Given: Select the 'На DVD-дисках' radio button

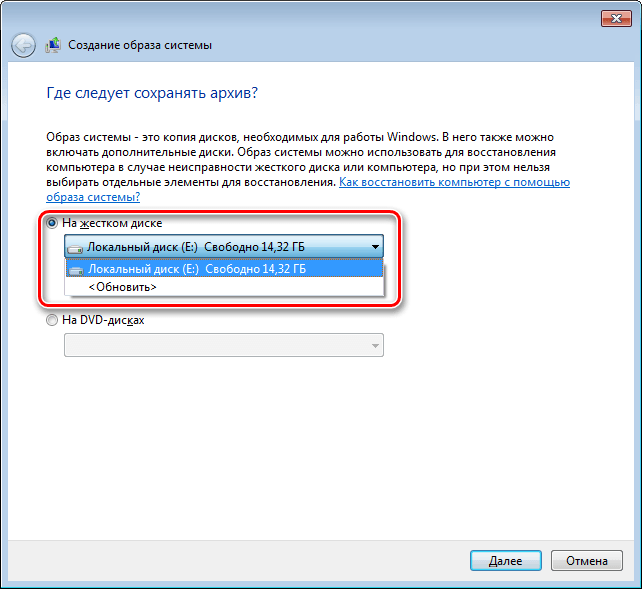Looking at the screenshot, I should [52, 320].
